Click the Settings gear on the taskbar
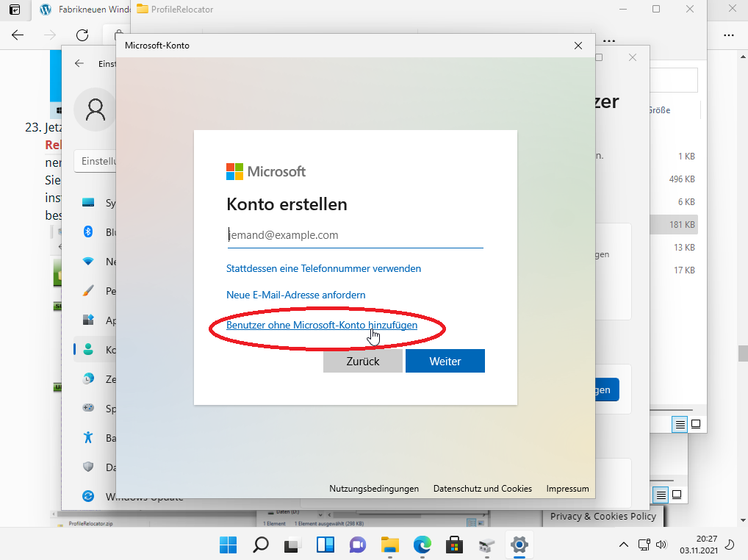Viewport: 748px width, 560px height. click(x=519, y=545)
